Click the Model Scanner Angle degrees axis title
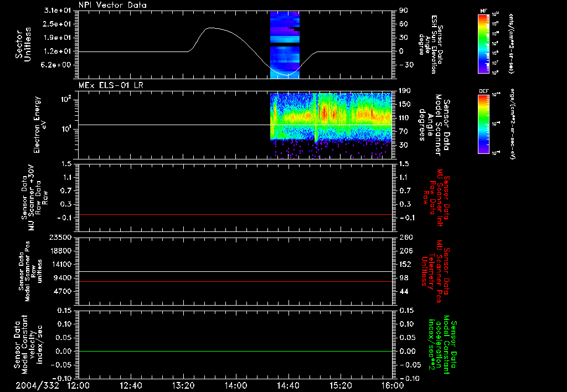Screen dimensions: 567x392 [434, 125]
